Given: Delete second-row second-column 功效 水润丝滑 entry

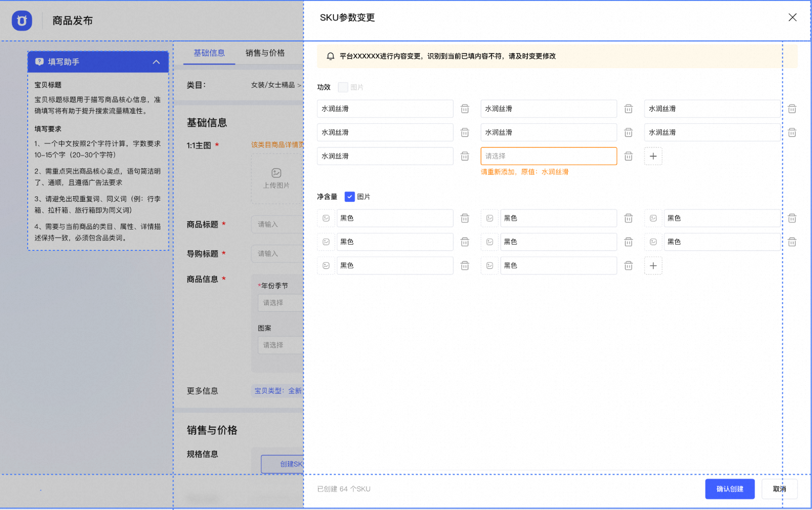Looking at the screenshot, I should [x=628, y=133].
